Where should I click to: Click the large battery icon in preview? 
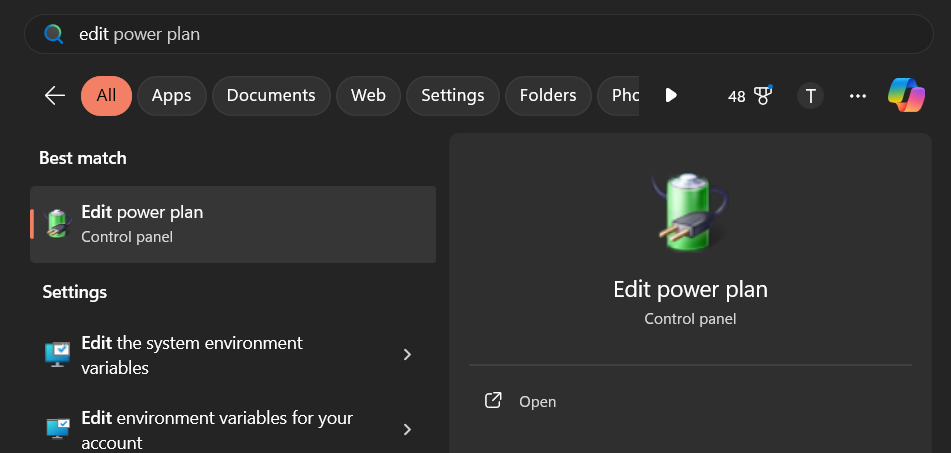click(690, 209)
